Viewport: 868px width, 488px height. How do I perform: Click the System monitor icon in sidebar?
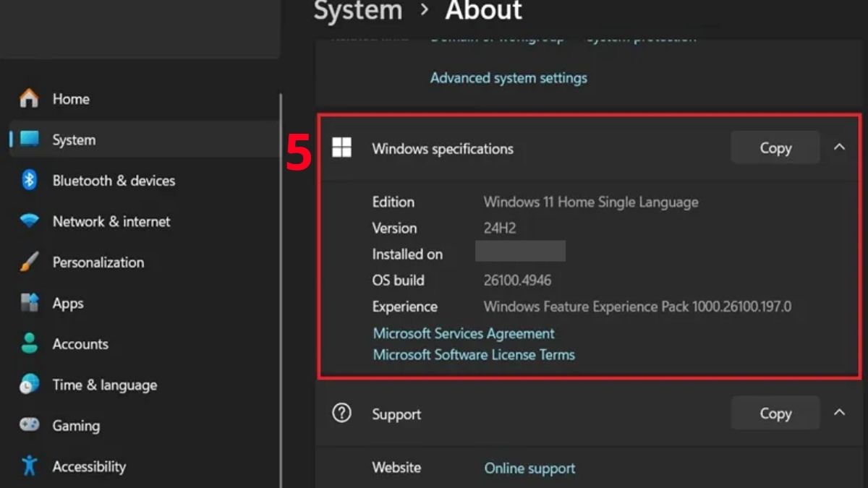29,140
